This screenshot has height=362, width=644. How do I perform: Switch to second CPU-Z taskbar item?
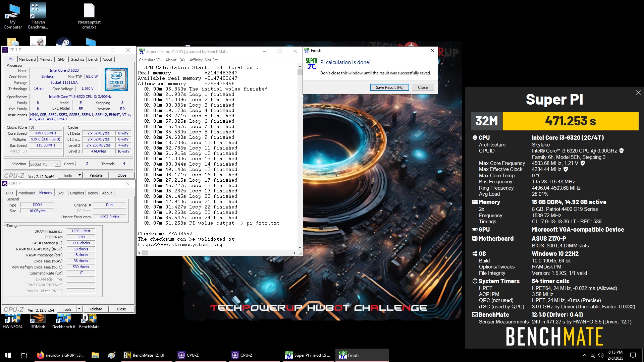tap(254, 355)
